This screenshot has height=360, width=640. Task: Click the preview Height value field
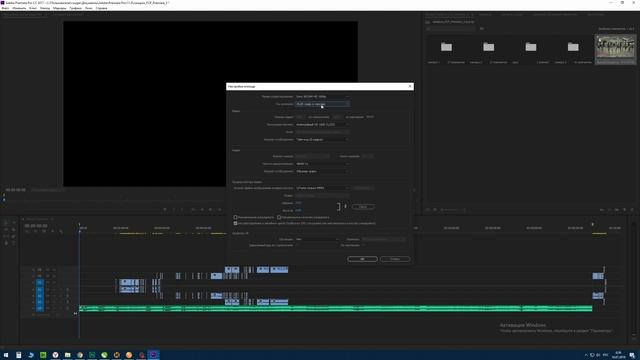[298, 211]
